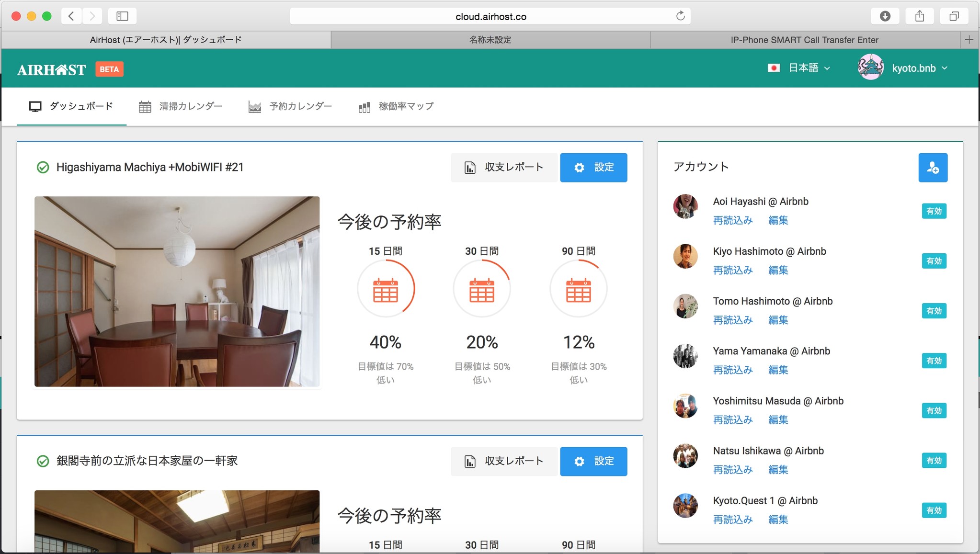Switch to the 名称未設定 tab

(490, 40)
